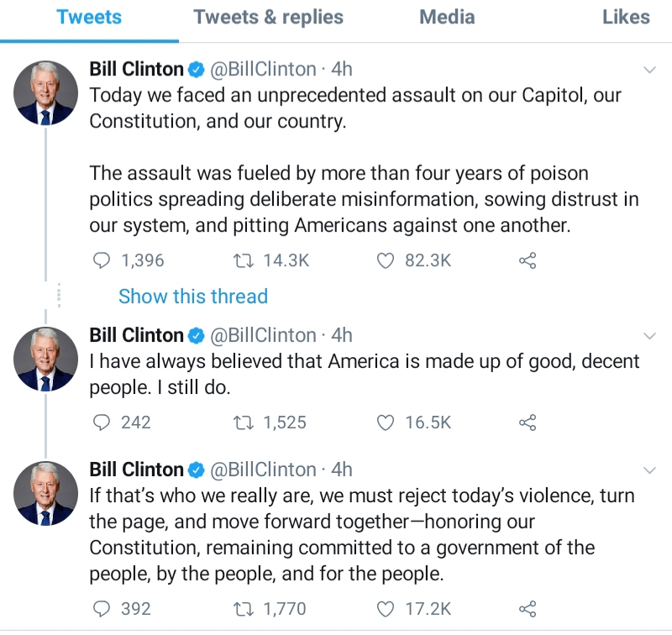Go to the Likes tab
Screen dimensions: 672x635
(x=626, y=17)
